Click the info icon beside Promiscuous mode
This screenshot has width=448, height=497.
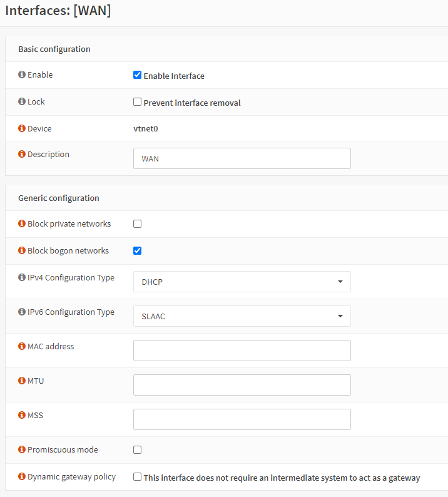(22, 450)
